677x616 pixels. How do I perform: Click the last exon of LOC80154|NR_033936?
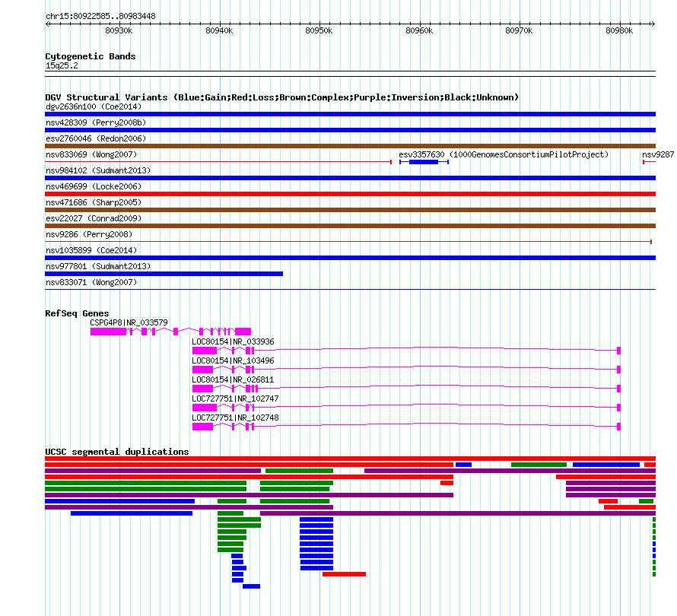[x=618, y=351]
